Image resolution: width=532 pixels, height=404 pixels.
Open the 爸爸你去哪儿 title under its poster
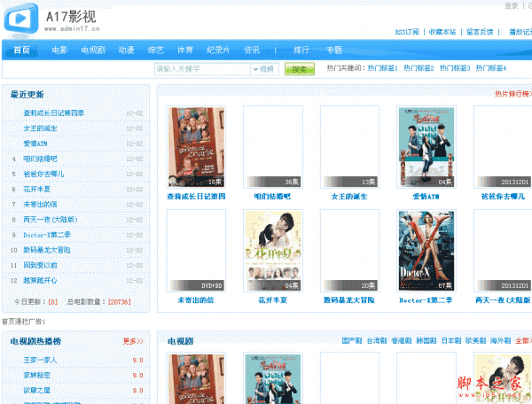(x=503, y=197)
